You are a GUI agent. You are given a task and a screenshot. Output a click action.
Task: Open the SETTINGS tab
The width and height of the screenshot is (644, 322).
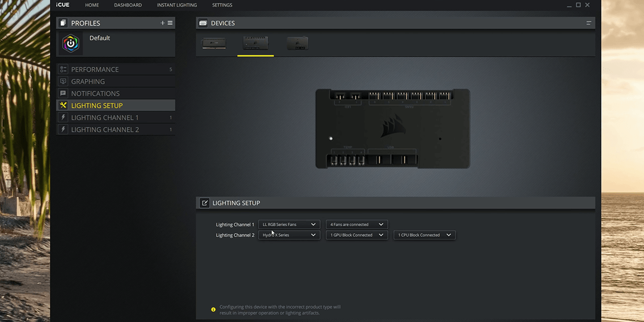(222, 5)
